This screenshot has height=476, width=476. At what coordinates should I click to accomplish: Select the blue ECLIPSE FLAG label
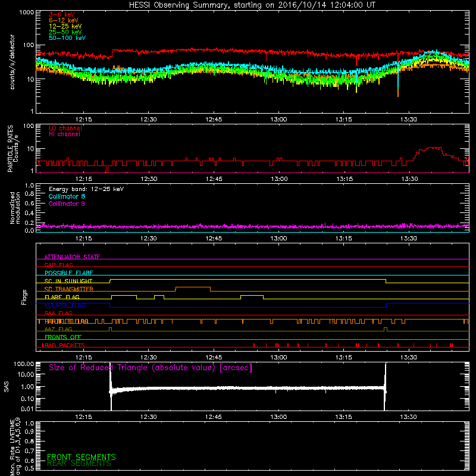coord(65,305)
